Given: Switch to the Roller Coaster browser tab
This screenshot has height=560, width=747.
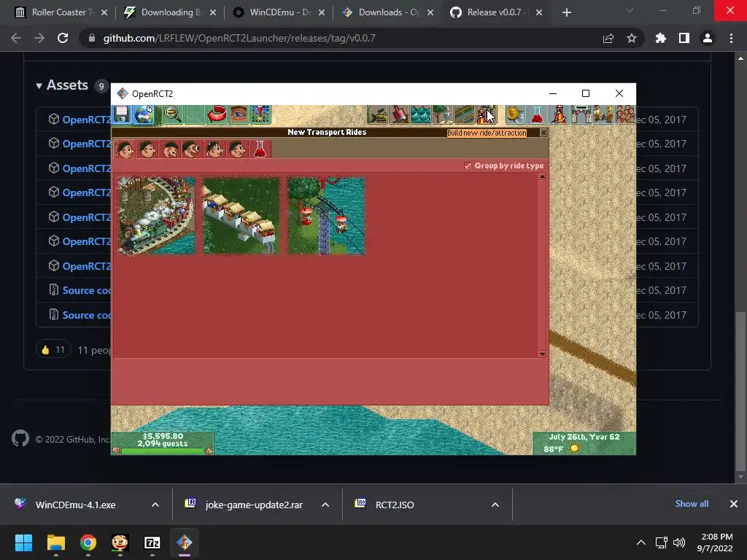Looking at the screenshot, I should [60, 12].
